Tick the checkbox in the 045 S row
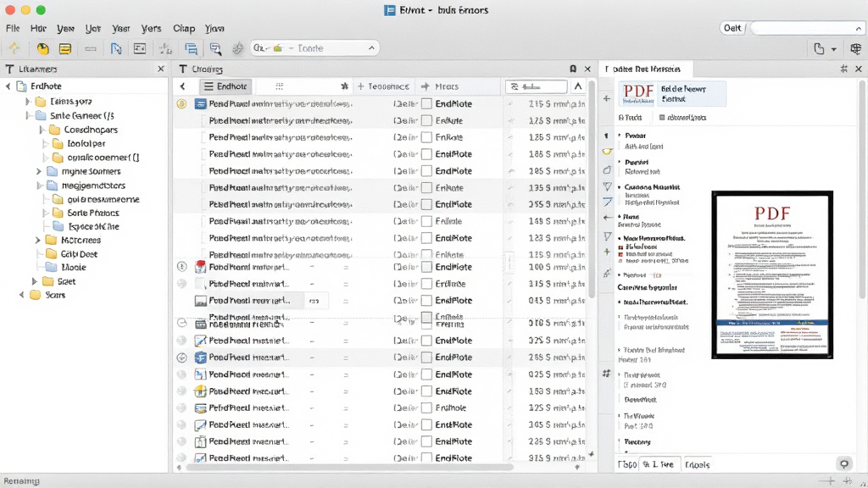The image size is (868, 488). (427, 301)
